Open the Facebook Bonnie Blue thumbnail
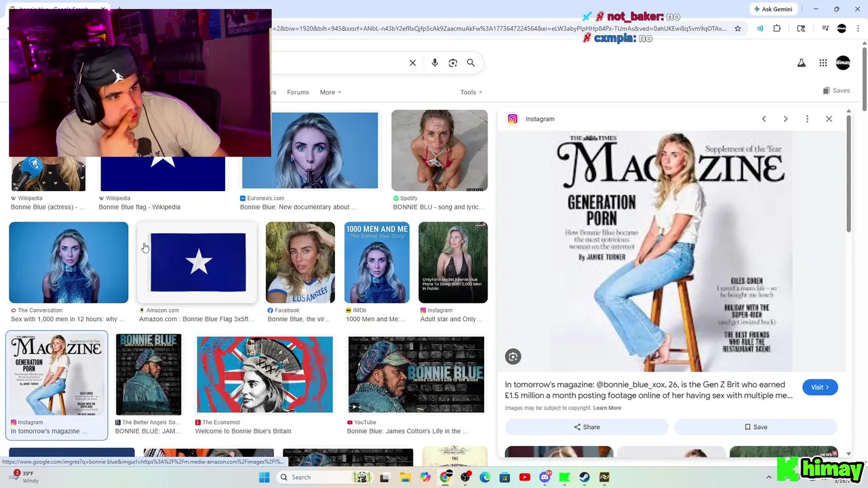Viewport: 868px width, 488px height. (x=300, y=262)
